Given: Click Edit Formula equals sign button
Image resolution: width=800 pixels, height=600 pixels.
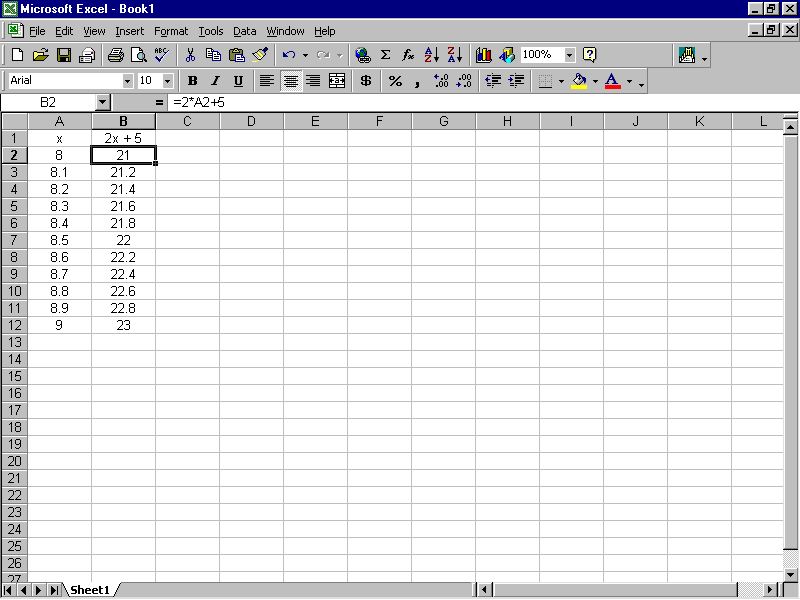Looking at the screenshot, I should point(159,103).
